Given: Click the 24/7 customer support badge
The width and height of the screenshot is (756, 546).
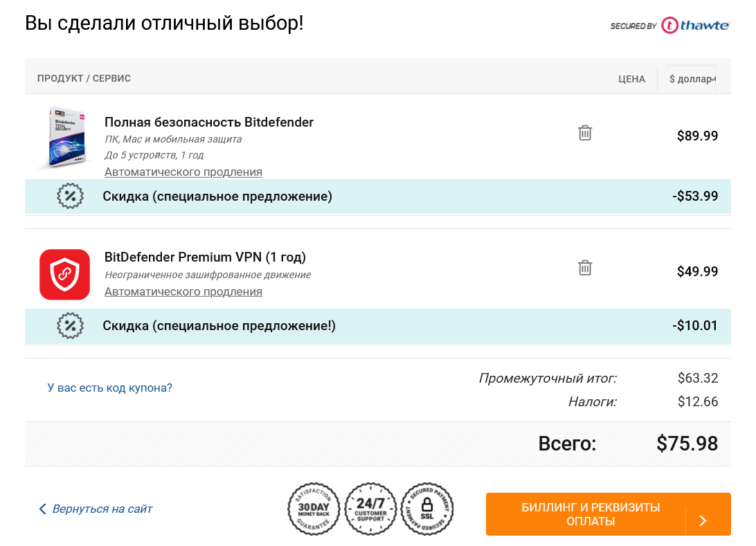Looking at the screenshot, I should pos(370,509).
